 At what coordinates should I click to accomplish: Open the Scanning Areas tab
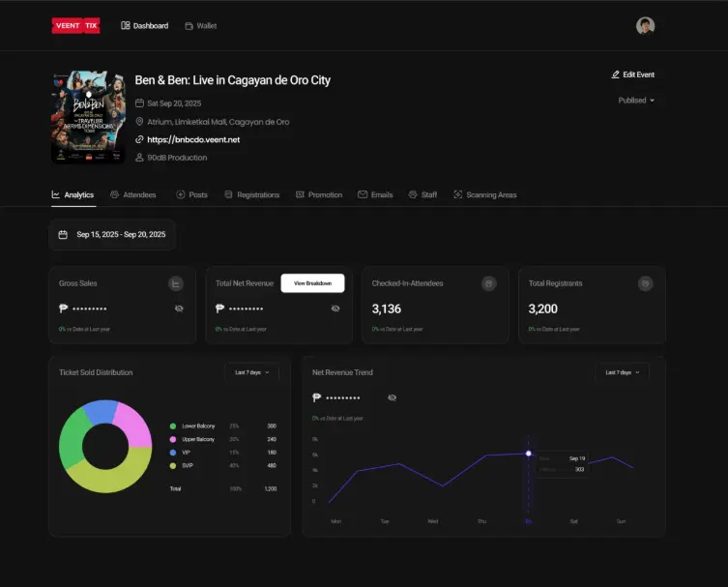pyautogui.click(x=485, y=194)
